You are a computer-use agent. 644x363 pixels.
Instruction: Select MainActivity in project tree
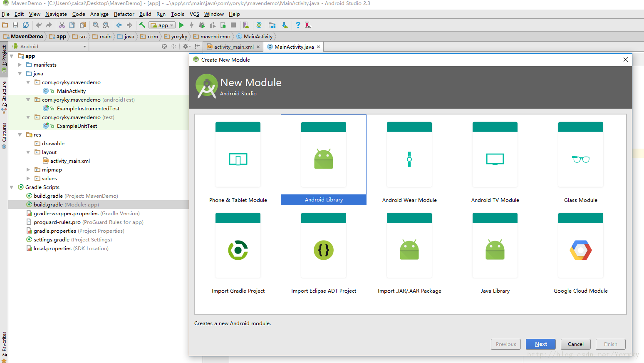(x=71, y=91)
